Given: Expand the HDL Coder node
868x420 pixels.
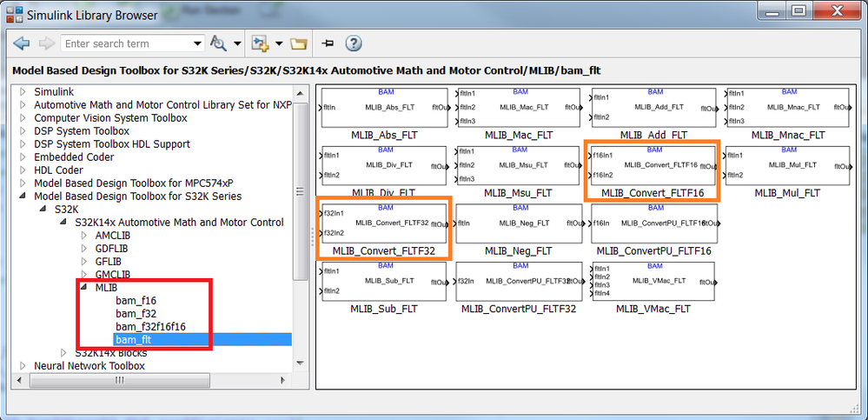Looking at the screenshot, I should point(23,170).
